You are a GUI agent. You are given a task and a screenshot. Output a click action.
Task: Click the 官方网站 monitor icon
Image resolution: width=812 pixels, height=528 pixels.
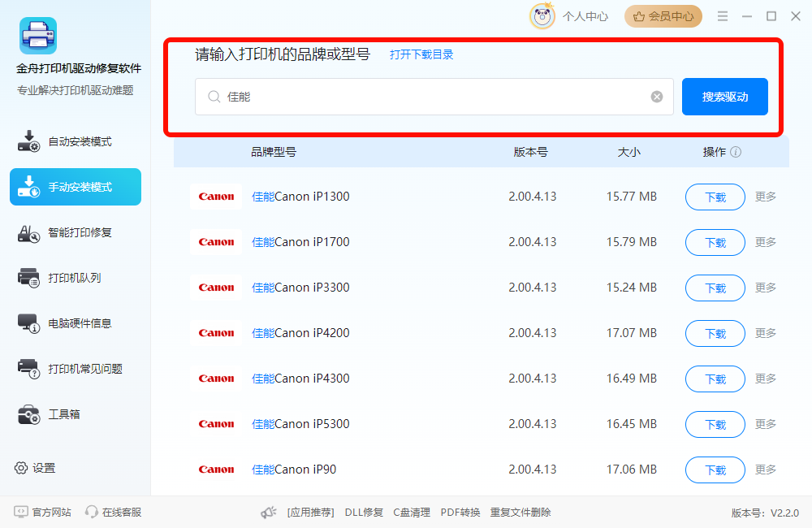coord(21,512)
